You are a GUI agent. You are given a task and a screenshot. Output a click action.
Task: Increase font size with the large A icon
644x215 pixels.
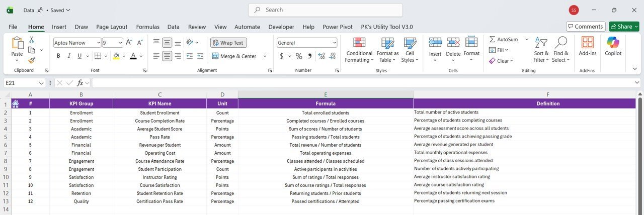(x=129, y=43)
